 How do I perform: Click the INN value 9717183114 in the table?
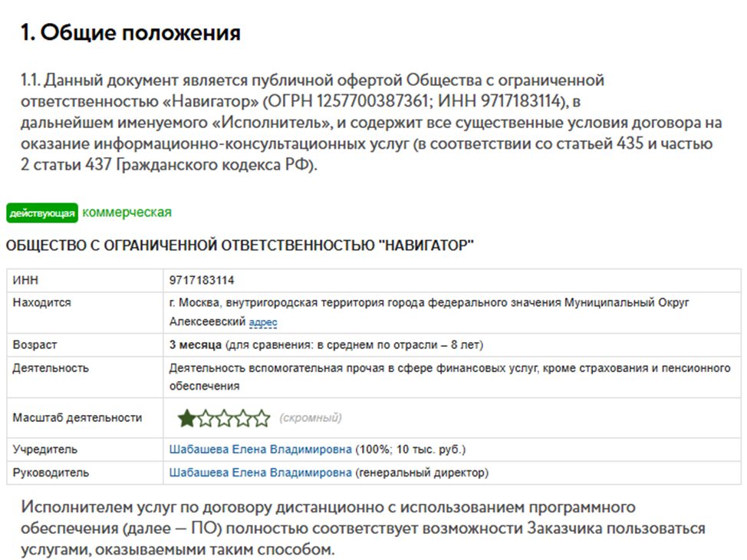(202, 280)
